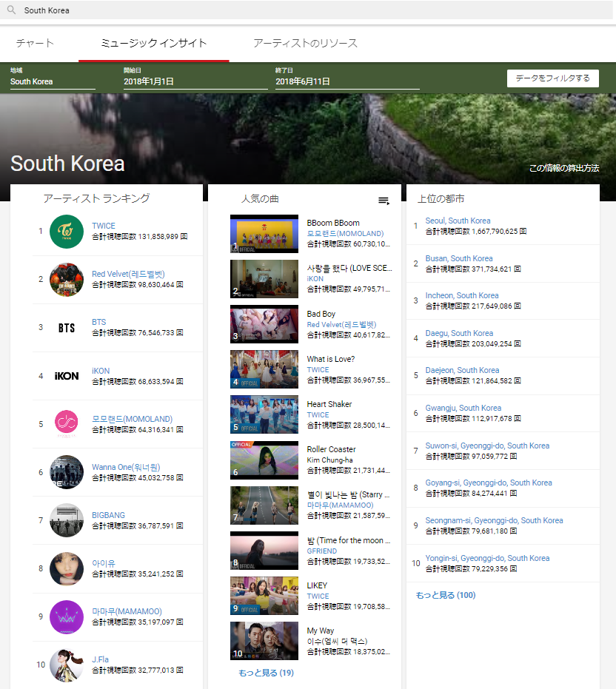616x689 pixels.
Task: Click もっと見る (19) under popular songs
Action: point(266,673)
